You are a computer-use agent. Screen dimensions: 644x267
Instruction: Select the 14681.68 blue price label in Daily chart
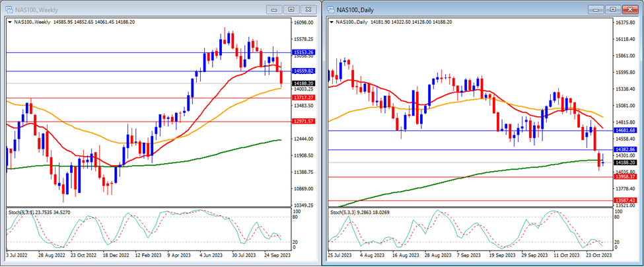(625, 130)
